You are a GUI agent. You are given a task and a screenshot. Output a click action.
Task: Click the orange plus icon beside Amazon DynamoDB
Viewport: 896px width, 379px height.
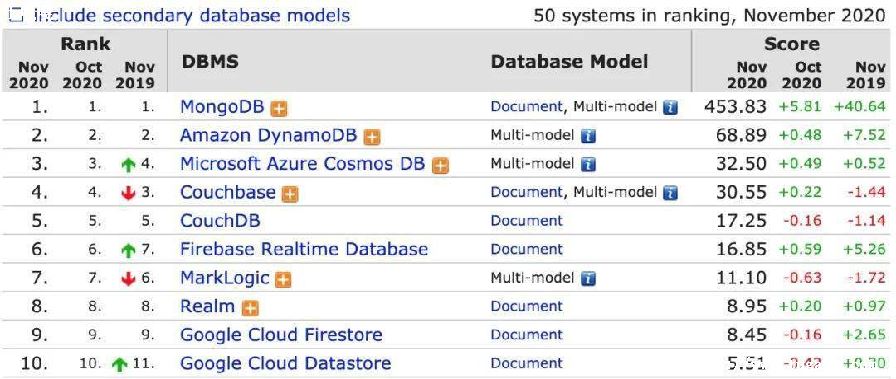pyautogui.click(x=372, y=137)
